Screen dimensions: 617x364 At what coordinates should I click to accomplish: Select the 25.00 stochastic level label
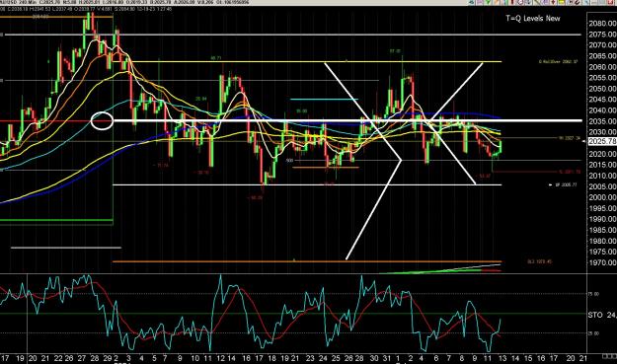click(x=593, y=333)
